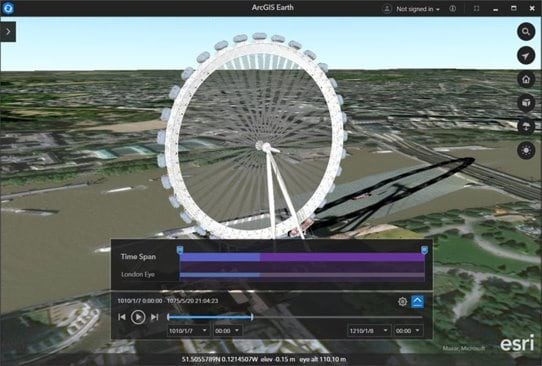The width and height of the screenshot is (542, 366).
Task: Open time slider settings gear
Action: [x=402, y=302]
